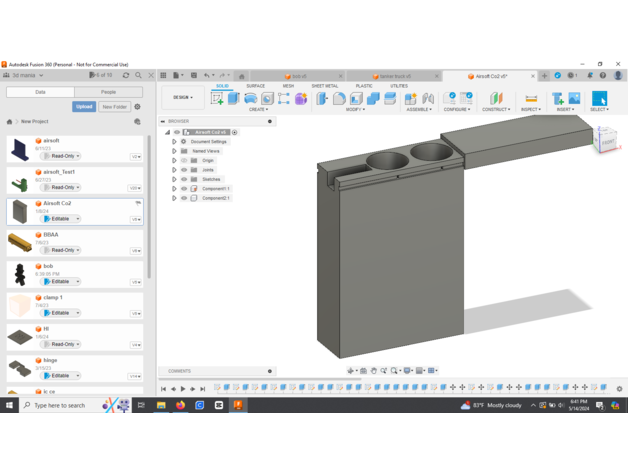Viewport: 628px width, 472px height.
Task: Click the ViewCube front face
Action: point(608,142)
